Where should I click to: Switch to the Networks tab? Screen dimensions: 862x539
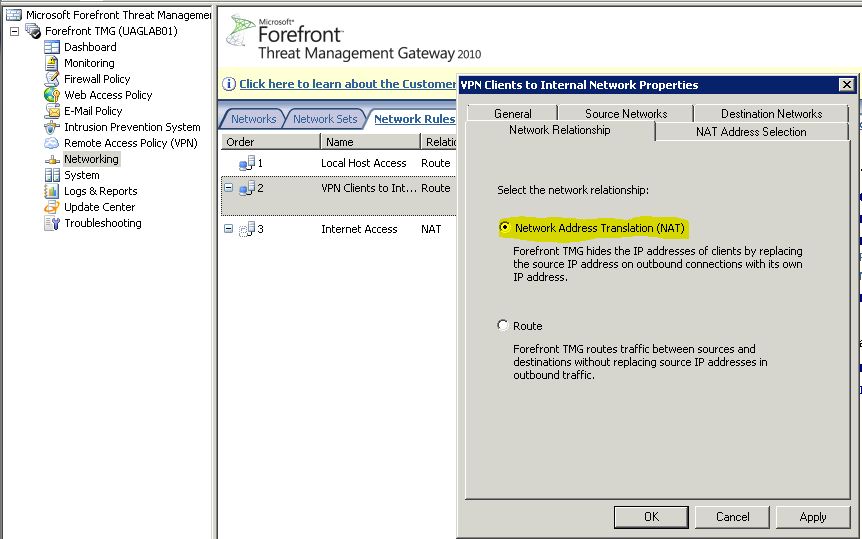pyautogui.click(x=253, y=119)
